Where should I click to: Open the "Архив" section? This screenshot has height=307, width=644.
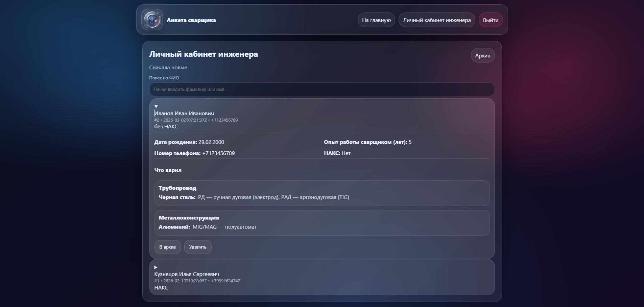pyautogui.click(x=482, y=56)
